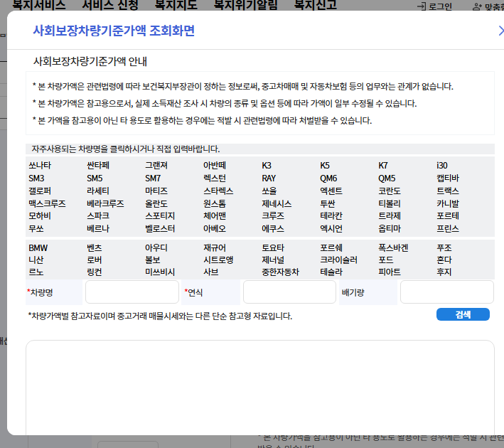Choose 테슬라 brand

tap(331, 272)
